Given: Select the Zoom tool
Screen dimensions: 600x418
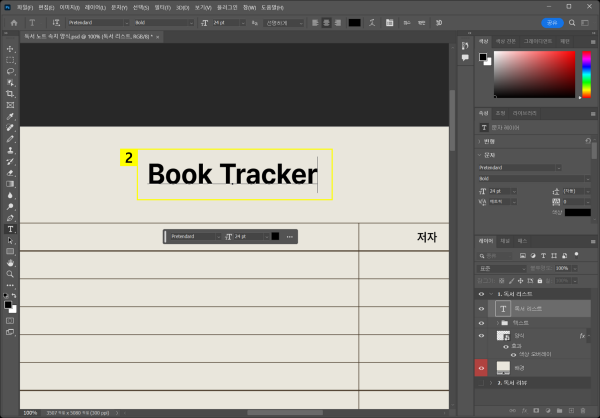Looking at the screenshot, I should point(10,274).
